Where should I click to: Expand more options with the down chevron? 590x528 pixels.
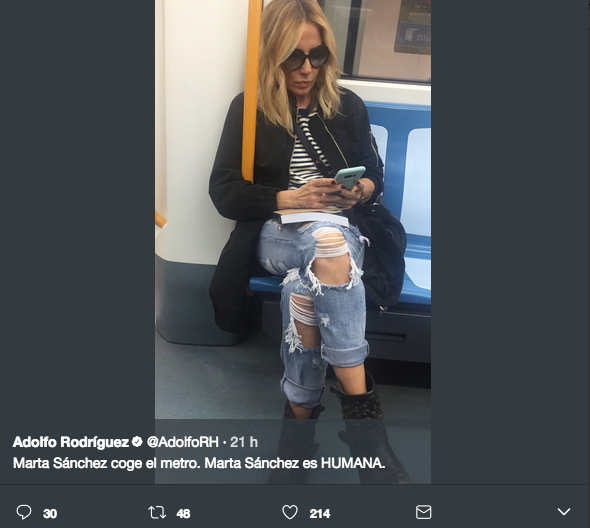coord(564,511)
